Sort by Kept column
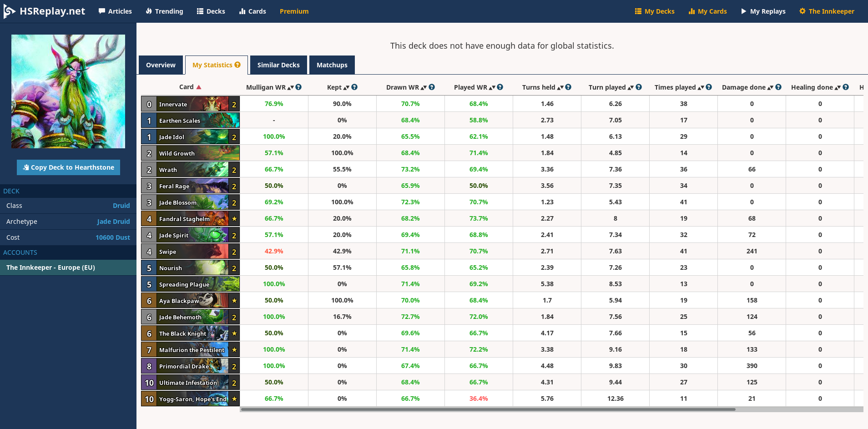 338,87
